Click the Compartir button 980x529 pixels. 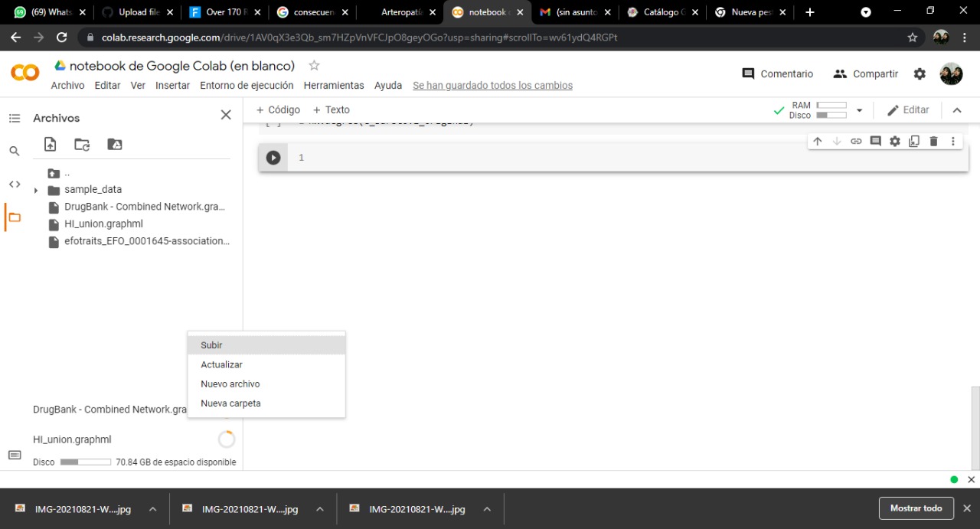866,73
